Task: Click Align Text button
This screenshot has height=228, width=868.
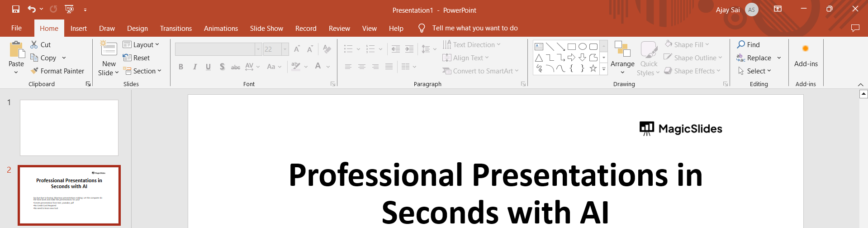Action: click(465, 58)
